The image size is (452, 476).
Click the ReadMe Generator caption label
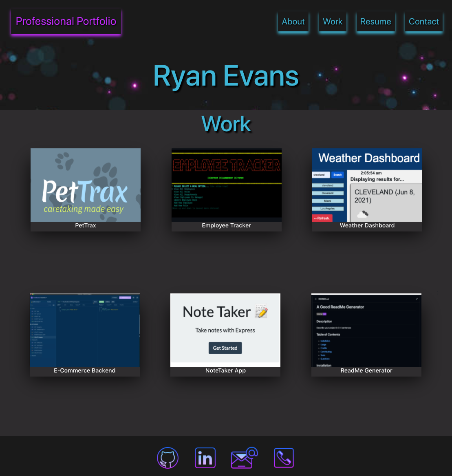tap(366, 371)
